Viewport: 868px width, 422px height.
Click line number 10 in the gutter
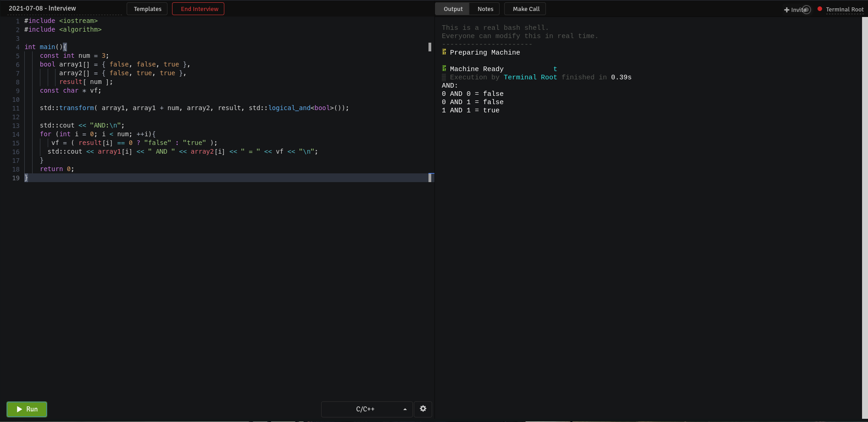tap(16, 100)
